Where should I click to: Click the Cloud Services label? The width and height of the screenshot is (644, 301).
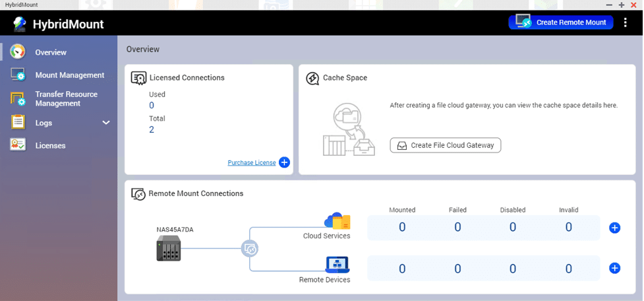[x=326, y=236]
